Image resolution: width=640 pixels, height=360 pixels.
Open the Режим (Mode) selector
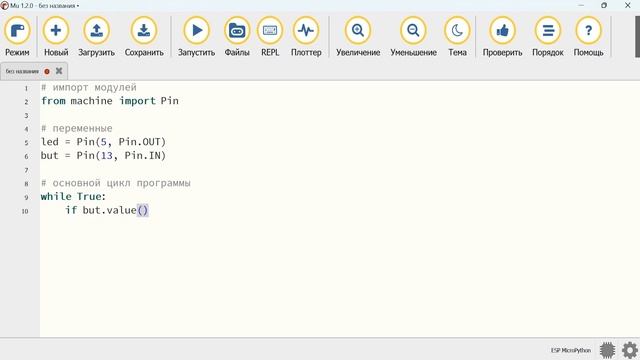point(17,37)
